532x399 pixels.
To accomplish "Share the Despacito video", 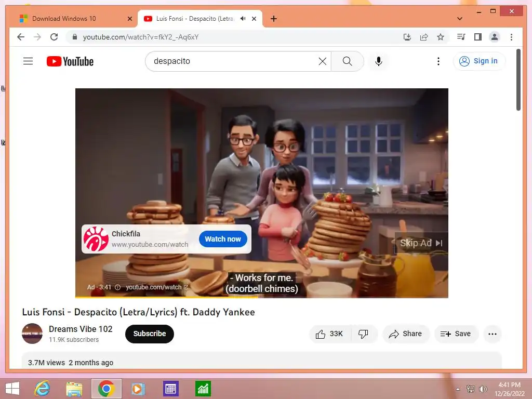I will (406, 334).
